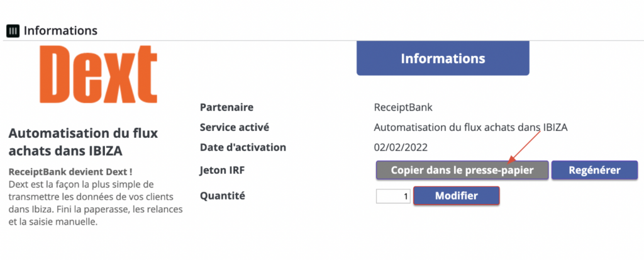Click the Partenaire label

pyautogui.click(x=226, y=108)
